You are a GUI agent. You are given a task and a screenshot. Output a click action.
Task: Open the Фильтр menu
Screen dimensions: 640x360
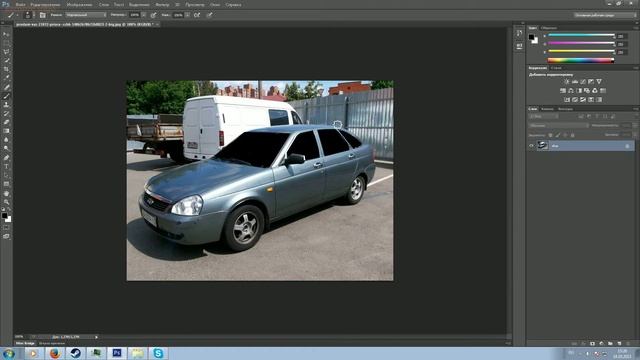coord(162,4)
